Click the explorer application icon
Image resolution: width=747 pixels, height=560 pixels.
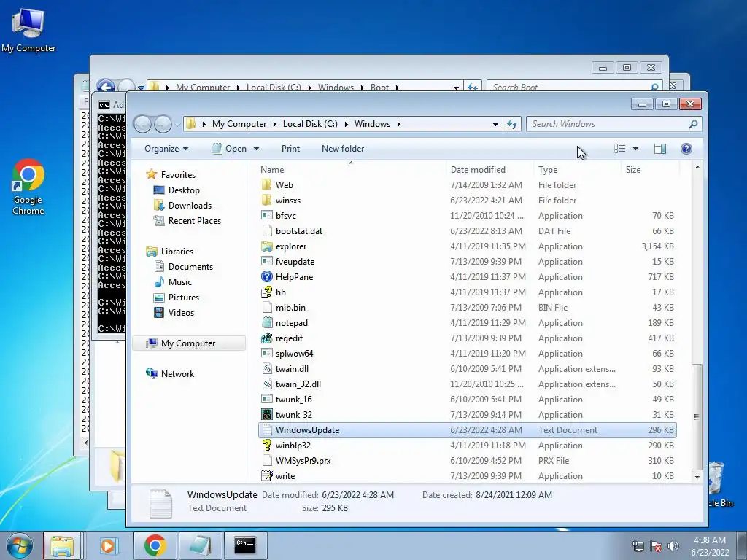click(267, 246)
